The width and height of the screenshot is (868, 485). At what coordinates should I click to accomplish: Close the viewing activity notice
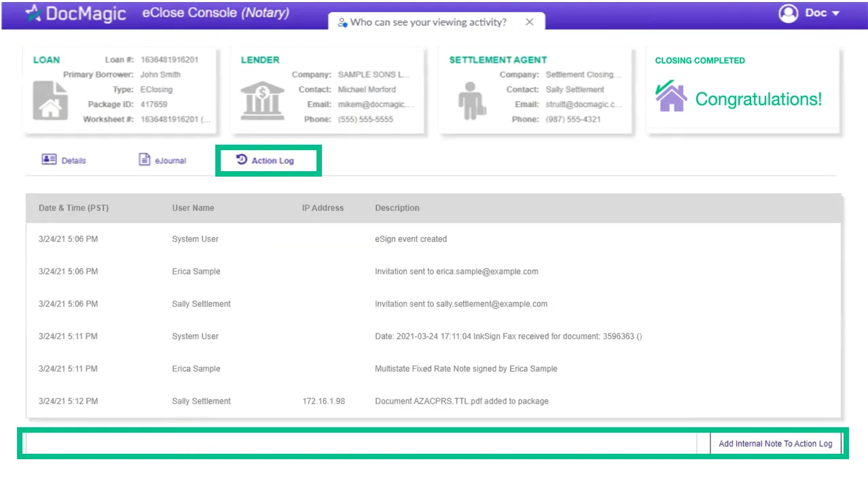pyautogui.click(x=530, y=22)
